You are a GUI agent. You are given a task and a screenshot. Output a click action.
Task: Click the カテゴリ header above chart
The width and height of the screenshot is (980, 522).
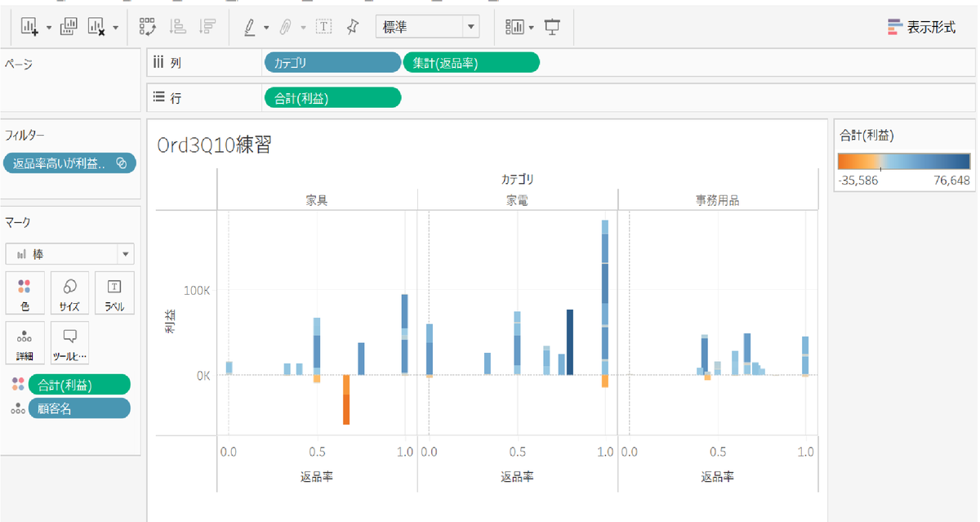tap(517, 179)
